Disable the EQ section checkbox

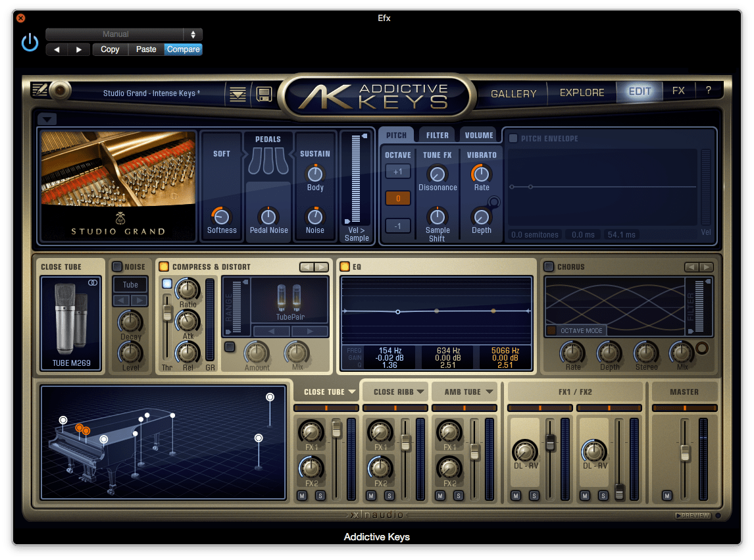(345, 267)
